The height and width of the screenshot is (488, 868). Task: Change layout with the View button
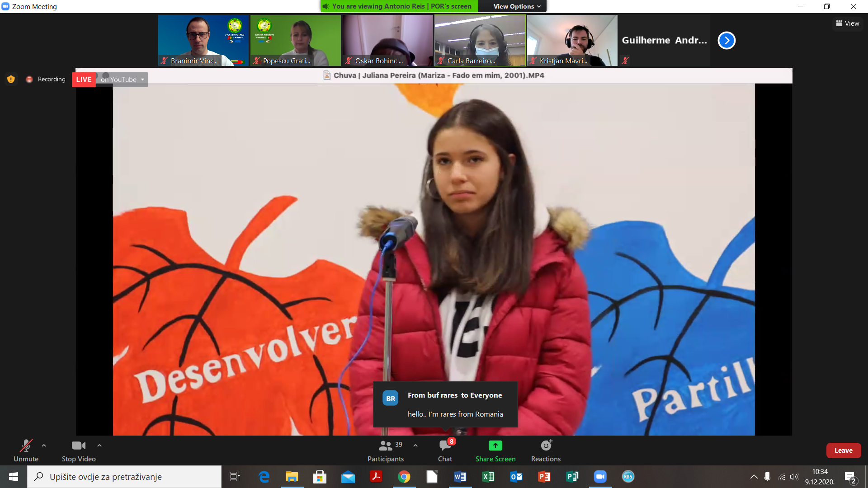848,23
